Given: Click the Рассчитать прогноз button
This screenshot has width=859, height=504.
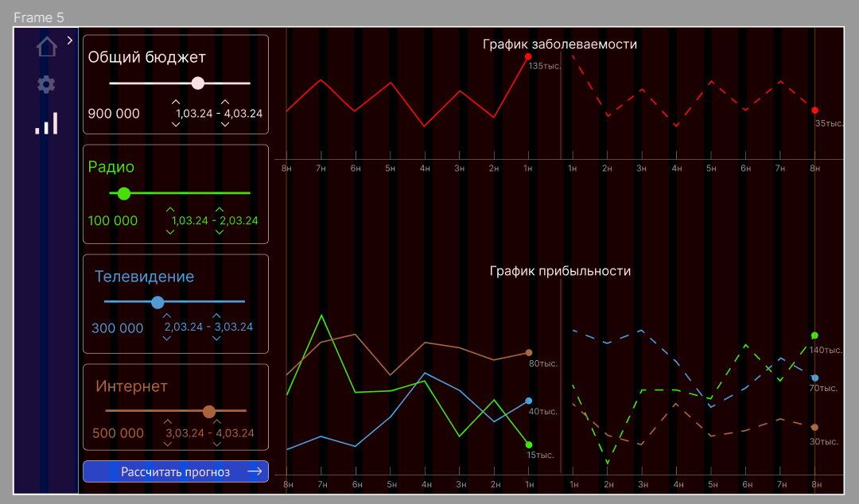Looking at the screenshot, I should (x=176, y=471).
